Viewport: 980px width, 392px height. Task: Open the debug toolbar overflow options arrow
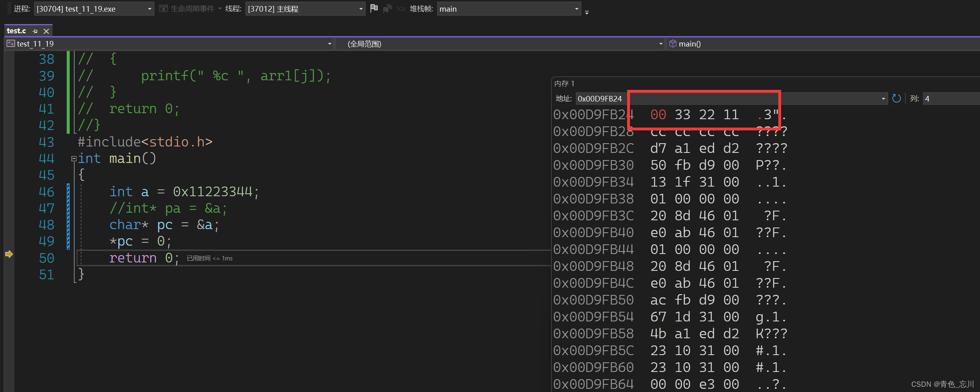coord(587,12)
